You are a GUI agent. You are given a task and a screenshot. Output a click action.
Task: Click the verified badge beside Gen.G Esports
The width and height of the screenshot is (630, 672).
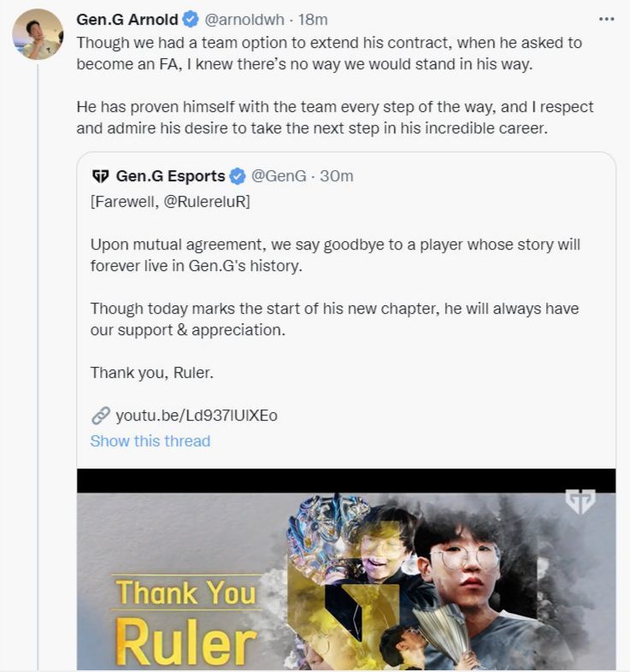238,176
